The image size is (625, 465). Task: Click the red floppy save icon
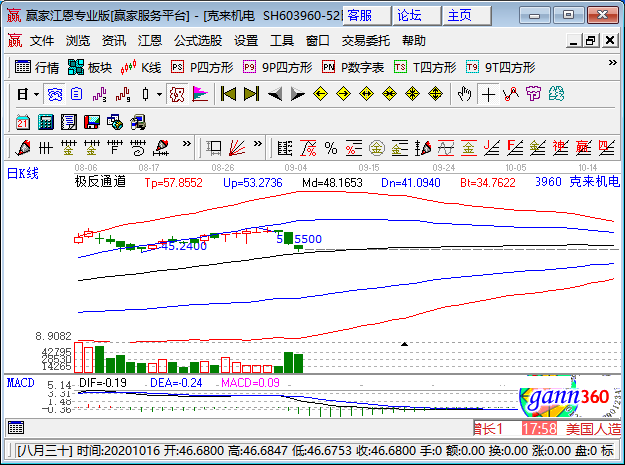[92, 122]
